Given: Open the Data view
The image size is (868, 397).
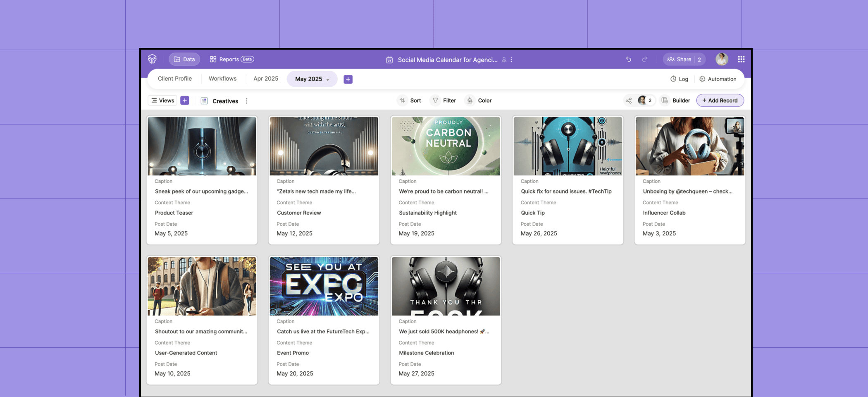Looking at the screenshot, I should pyautogui.click(x=184, y=59).
